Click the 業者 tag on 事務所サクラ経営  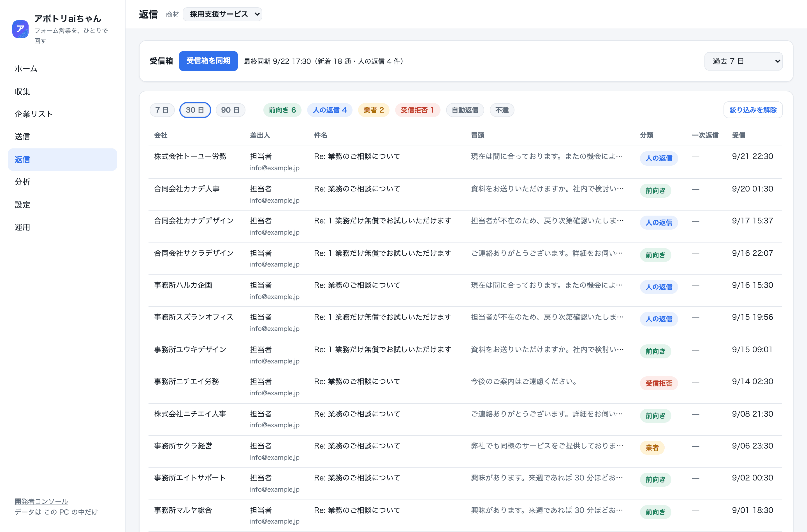coord(652,448)
